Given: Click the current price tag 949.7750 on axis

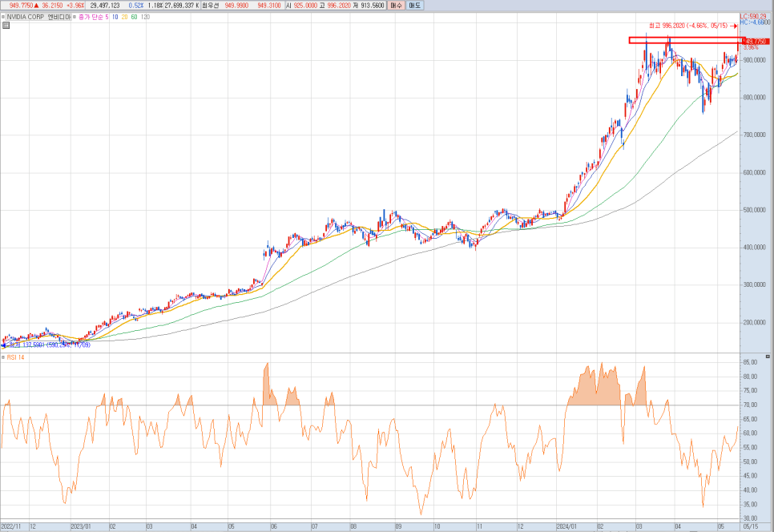Looking at the screenshot, I should [755, 42].
